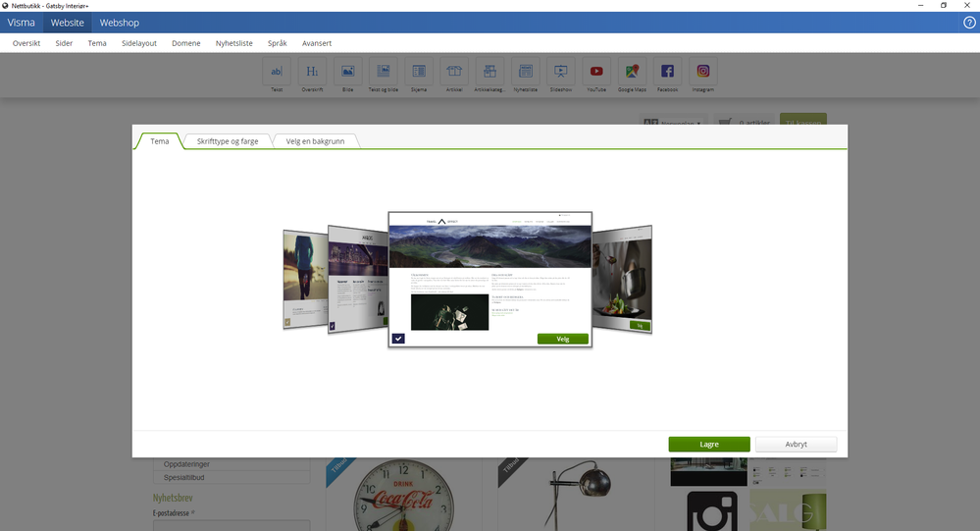Open the Tema menu item
The width and height of the screenshot is (980, 531).
(x=97, y=43)
